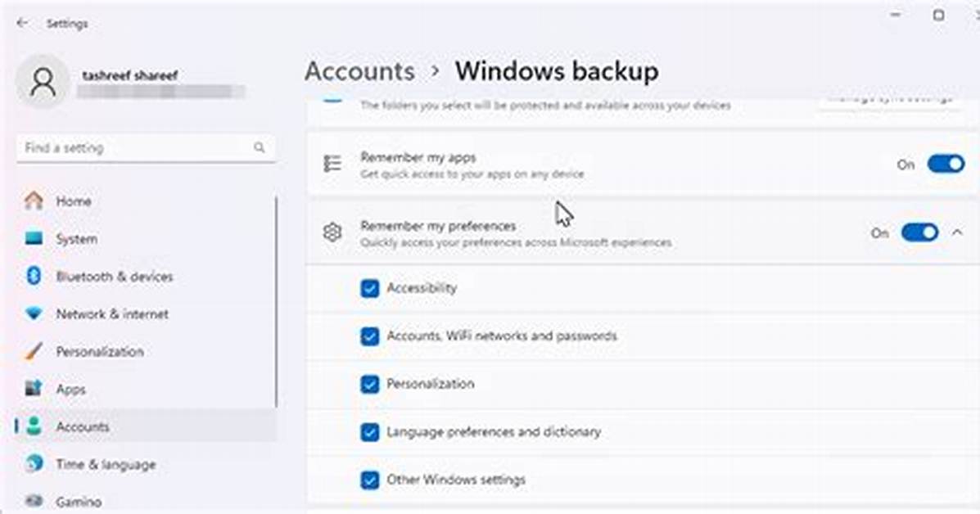Uncheck Accounts, WiFi networks and passwords

[369, 336]
